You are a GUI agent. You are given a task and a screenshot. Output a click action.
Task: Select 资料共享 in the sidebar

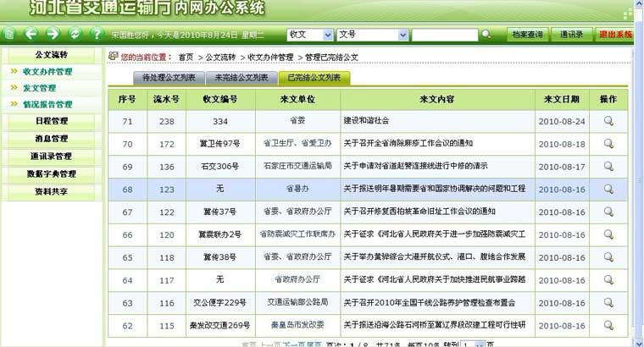click(52, 191)
